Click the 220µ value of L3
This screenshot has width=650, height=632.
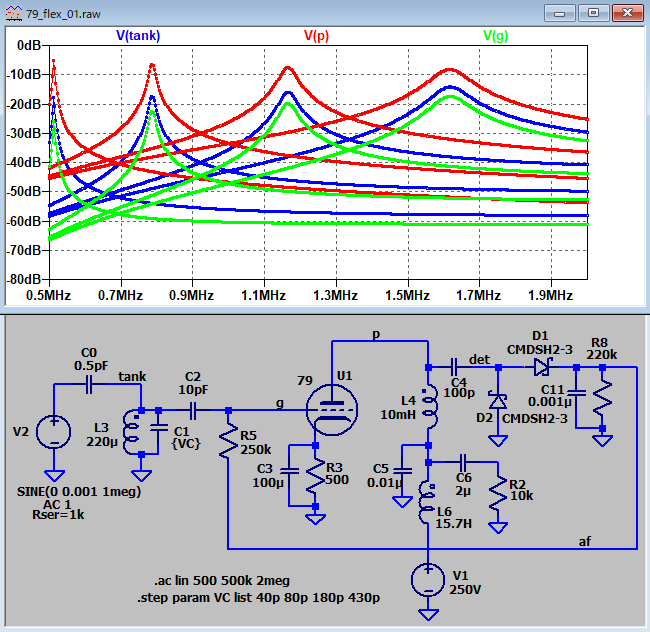pyautogui.click(x=102, y=442)
